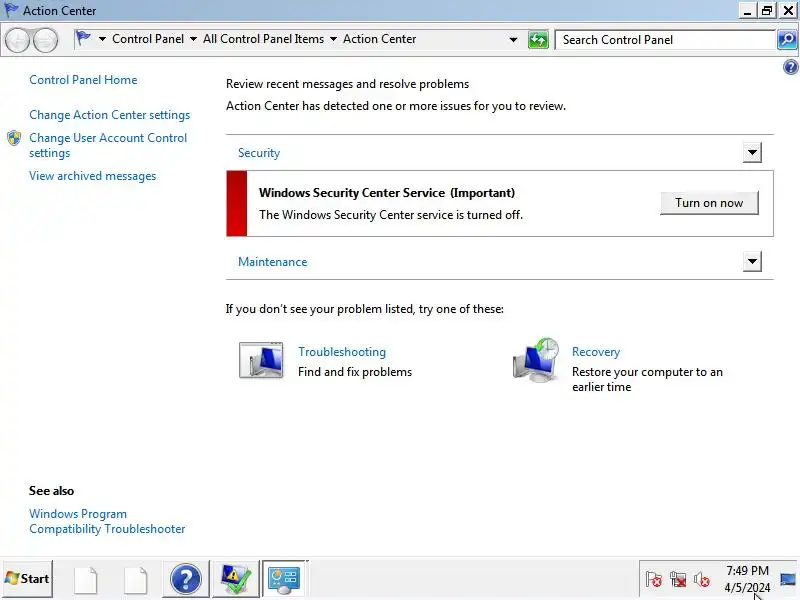
Task: Select All Control Panel Items breadcrumb
Action: coord(263,39)
